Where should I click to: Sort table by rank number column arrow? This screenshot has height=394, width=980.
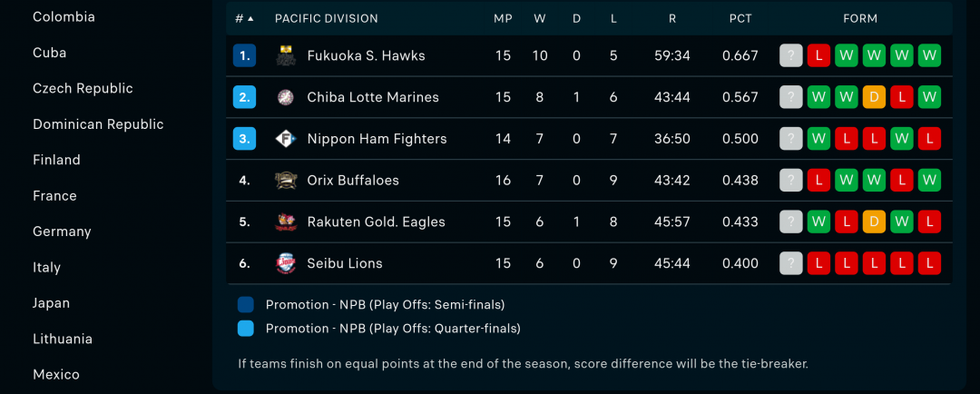pos(250,19)
